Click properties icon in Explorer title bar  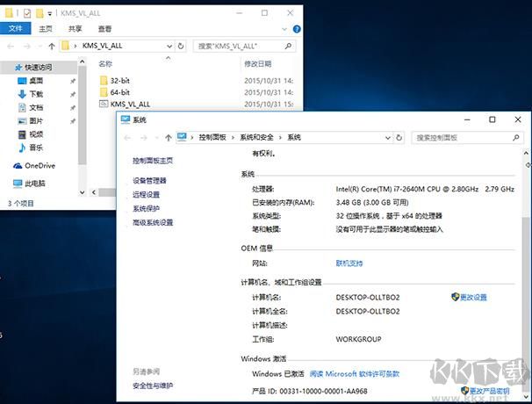pos(27,13)
